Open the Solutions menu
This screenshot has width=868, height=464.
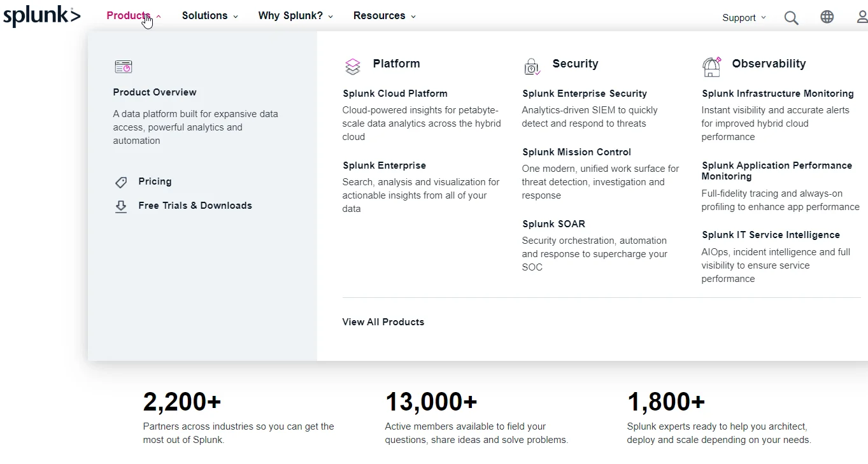pos(205,16)
